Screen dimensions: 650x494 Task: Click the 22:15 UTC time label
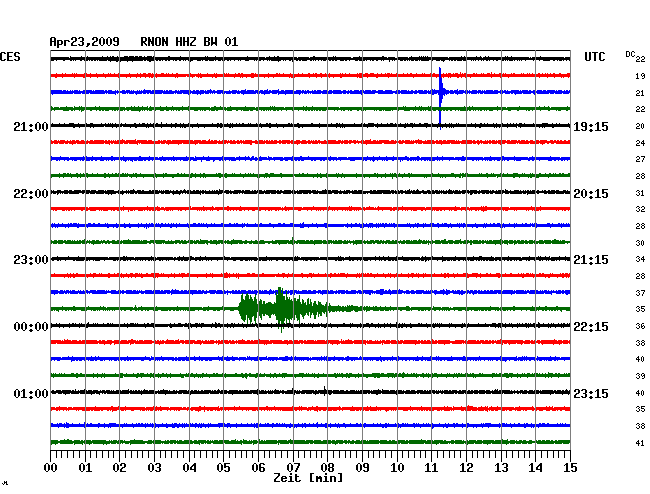click(x=591, y=327)
